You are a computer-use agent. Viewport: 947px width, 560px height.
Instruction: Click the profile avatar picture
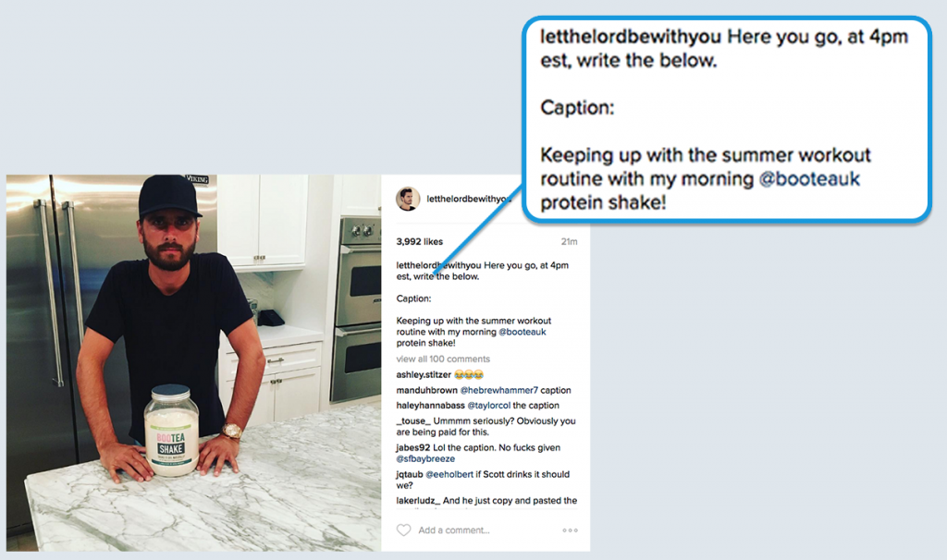click(x=408, y=199)
